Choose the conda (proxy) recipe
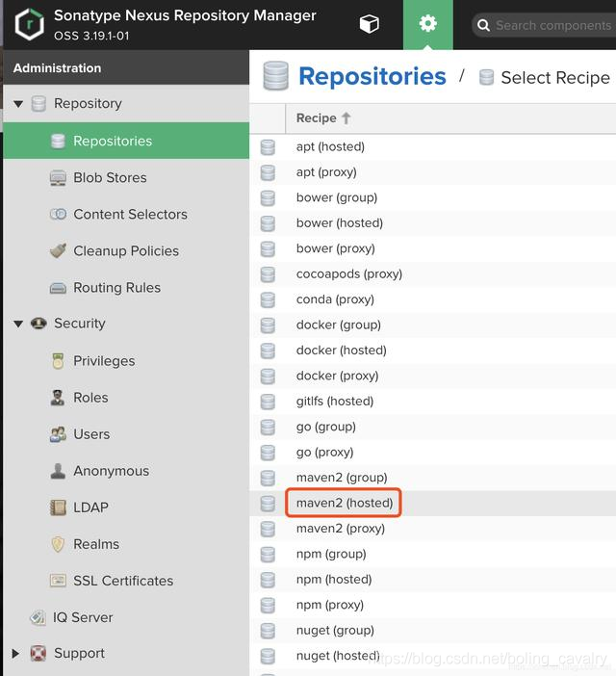The width and height of the screenshot is (616, 676). pyautogui.click(x=432, y=299)
